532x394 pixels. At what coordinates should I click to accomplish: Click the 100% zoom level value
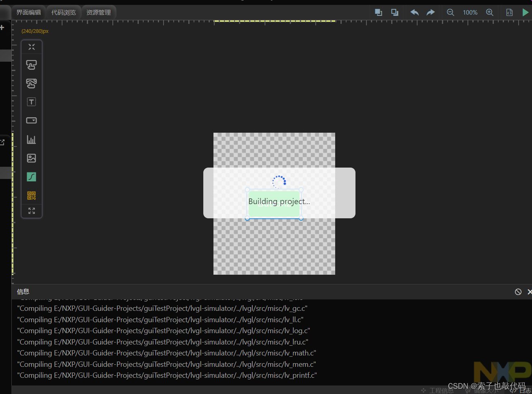pos(470,13)
